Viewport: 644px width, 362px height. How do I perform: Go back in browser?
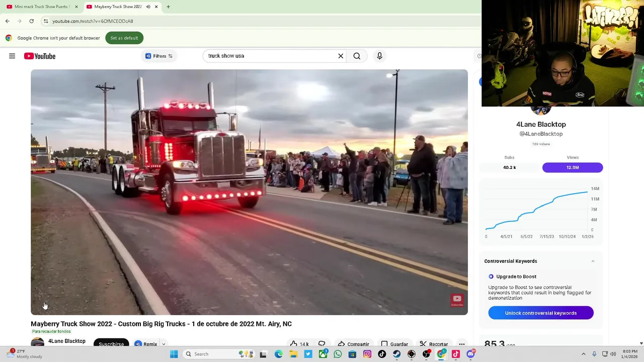point(7,21)
